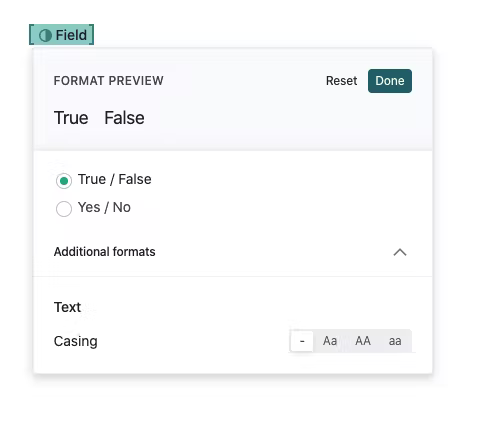The width and height of the screenshot is (490, 427).
Task: Click the half-circle boolean icon in Field chip
Action: 45,35
